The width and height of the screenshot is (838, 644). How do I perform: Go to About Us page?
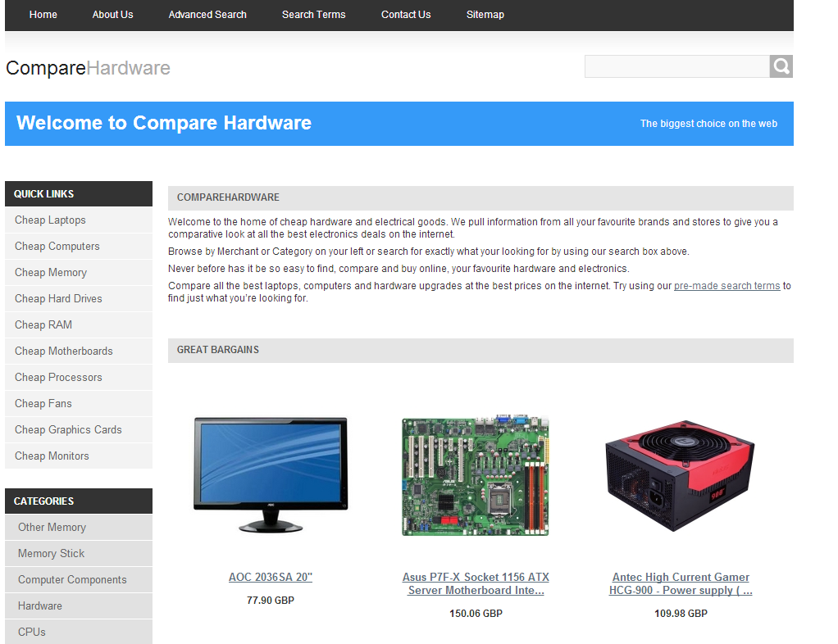coord(112,15)
